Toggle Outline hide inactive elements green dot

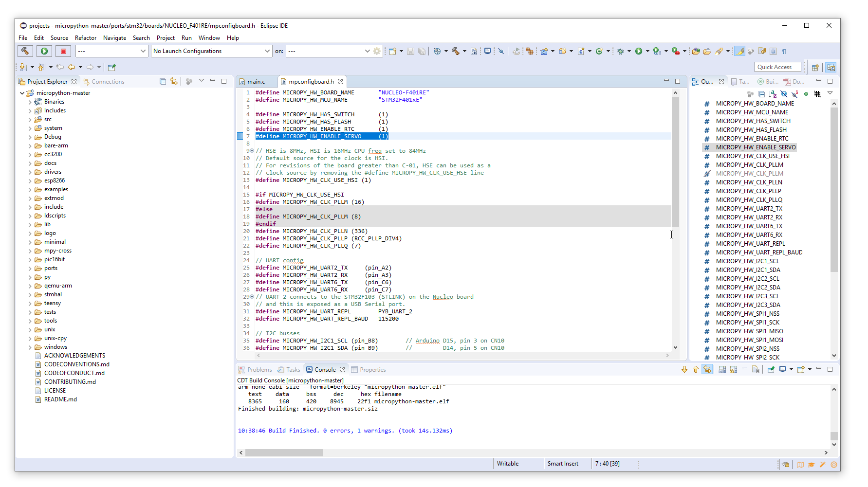pyautogui.click(x=806, y=94)
